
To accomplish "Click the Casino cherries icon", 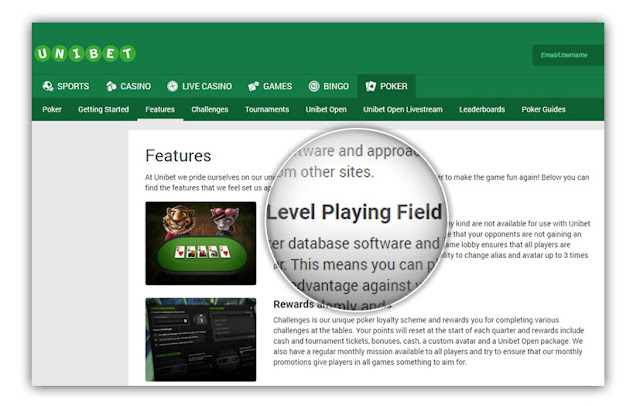I will (x=111, y=86).
